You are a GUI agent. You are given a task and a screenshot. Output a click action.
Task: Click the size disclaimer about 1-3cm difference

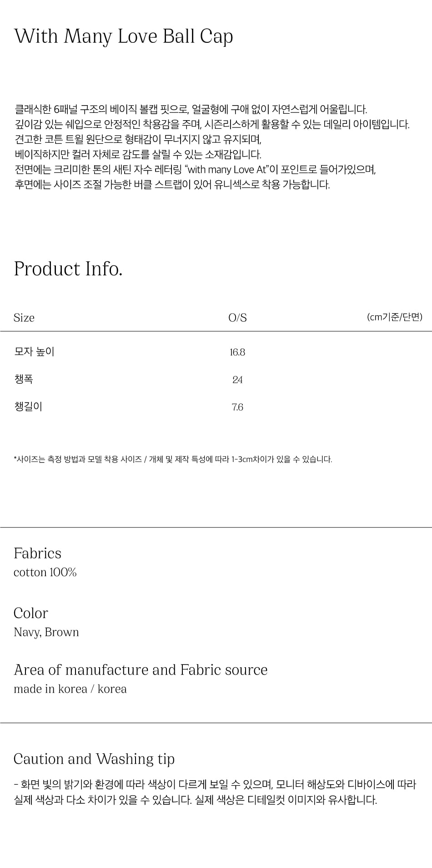point(173,459)
